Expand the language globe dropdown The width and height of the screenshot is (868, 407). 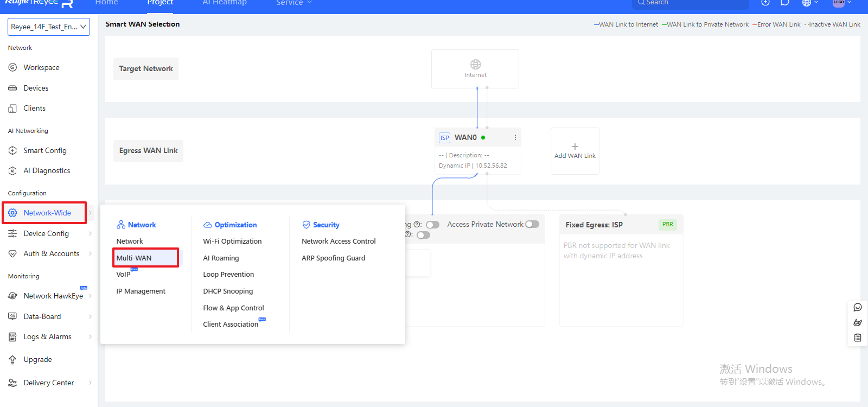point(809,3)
